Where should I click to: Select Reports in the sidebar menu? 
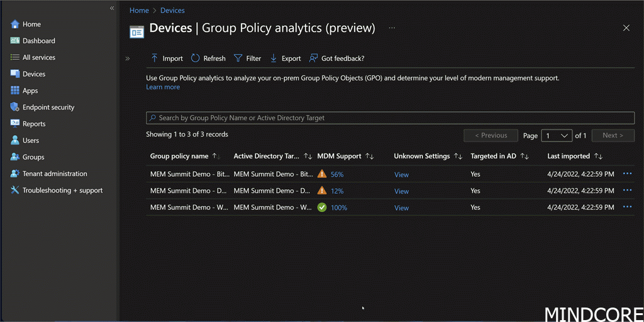(33, 124)
